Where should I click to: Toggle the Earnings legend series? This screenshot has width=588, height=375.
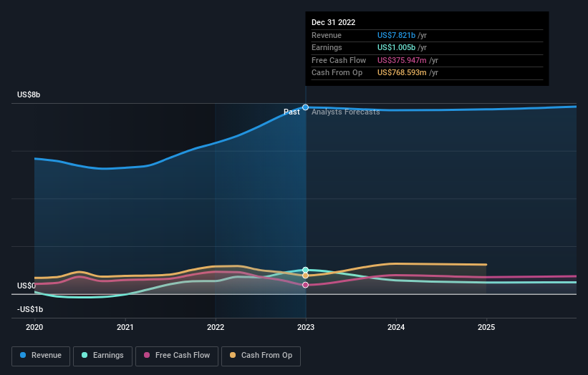pos(102,356)
